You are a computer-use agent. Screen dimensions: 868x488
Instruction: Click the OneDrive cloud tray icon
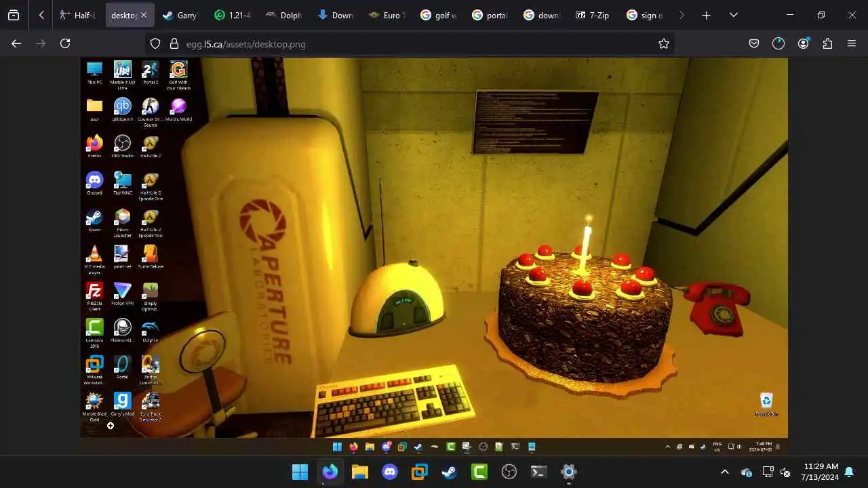click(747, 472)
